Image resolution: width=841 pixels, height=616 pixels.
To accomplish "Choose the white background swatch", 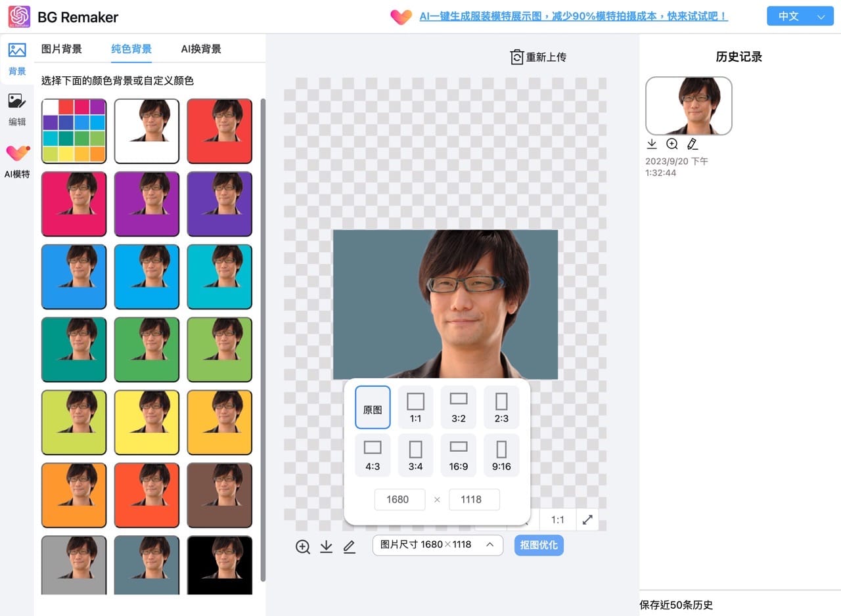I will pyautogui.click(x=147, y=131).
